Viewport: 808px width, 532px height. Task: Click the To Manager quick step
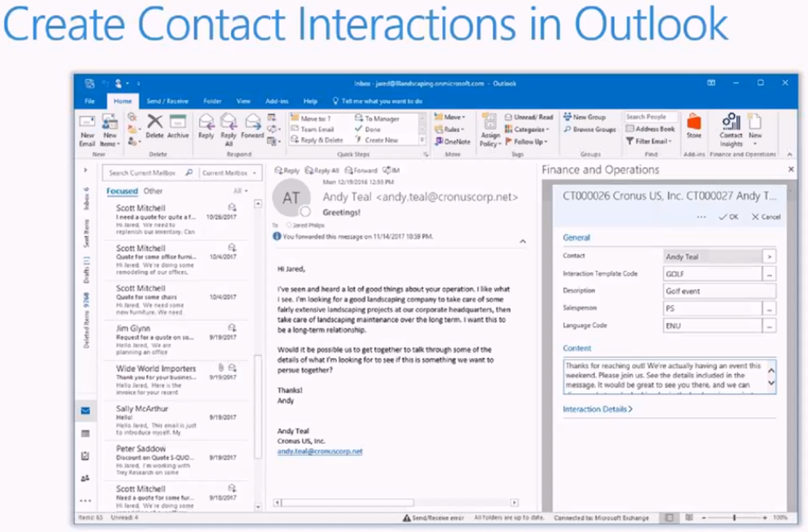378,118
